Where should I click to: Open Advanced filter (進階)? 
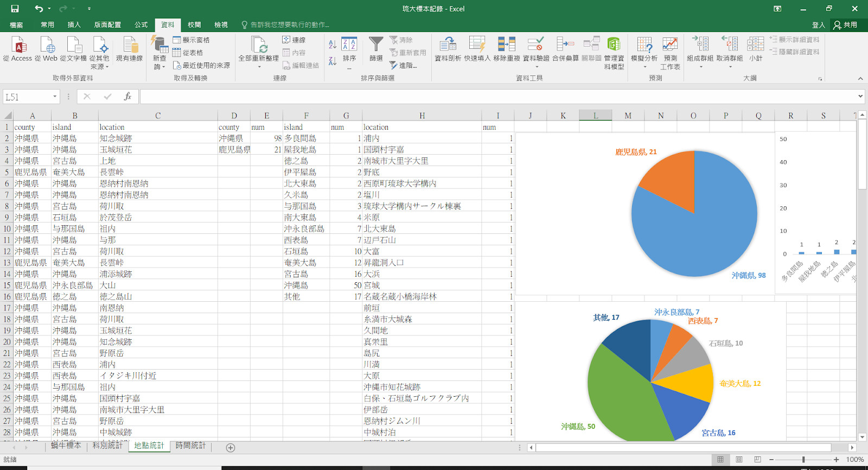(x=403, y=65)
